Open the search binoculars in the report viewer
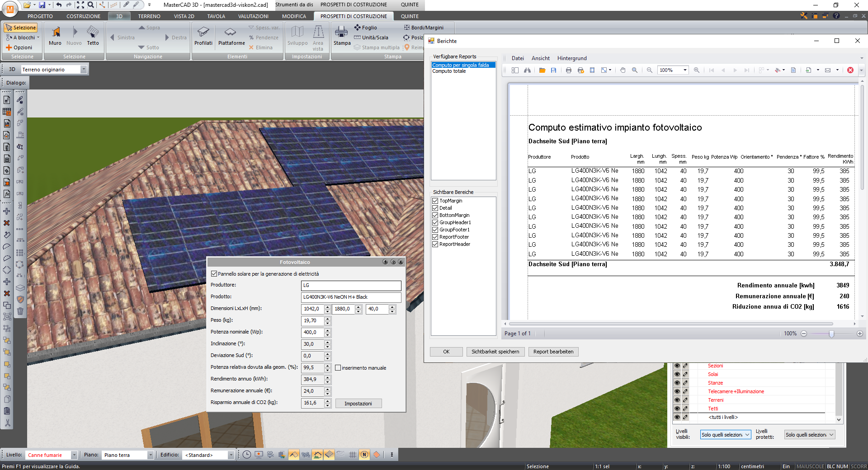Screen dimensions: 868x470 click(527, 70)
